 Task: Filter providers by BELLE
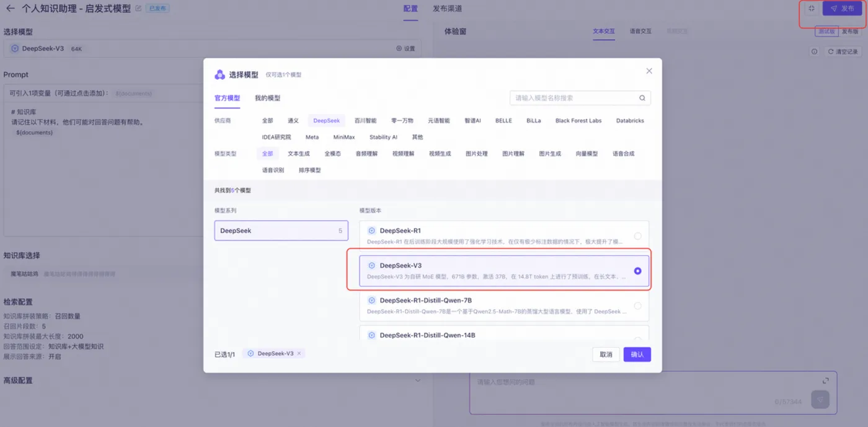(503, 120)
